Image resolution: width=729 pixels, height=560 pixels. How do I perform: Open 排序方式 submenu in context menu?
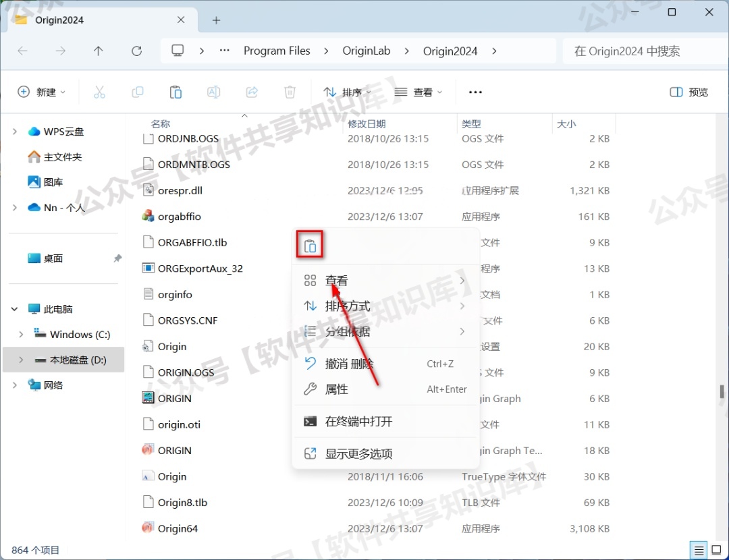tap(385, 306)
